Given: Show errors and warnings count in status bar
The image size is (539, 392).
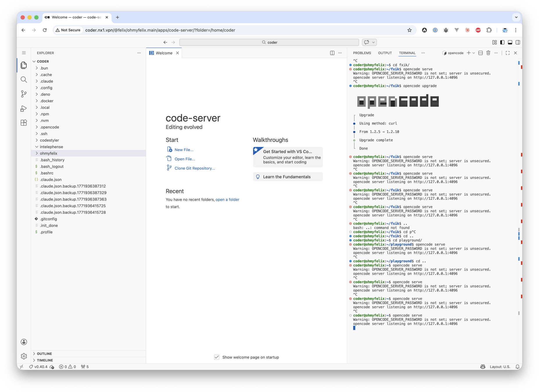Looking at the screenshot, I should (67, 367).
